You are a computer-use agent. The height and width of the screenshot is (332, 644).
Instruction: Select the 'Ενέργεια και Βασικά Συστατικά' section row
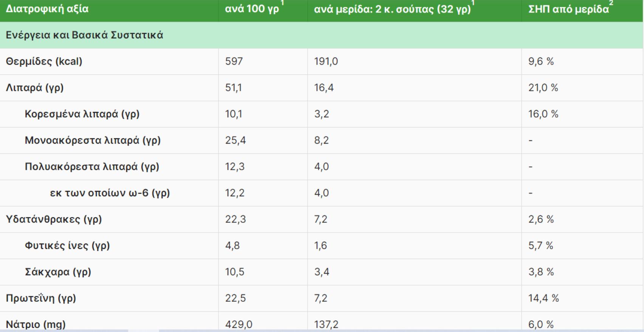click(84, 35)
